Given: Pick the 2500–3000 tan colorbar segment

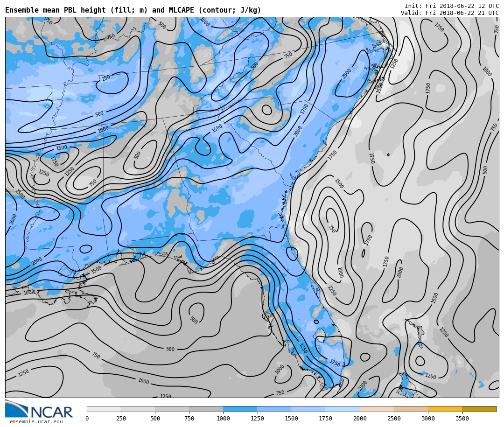Looking at the screenshot, I should [x=411, y=409].
